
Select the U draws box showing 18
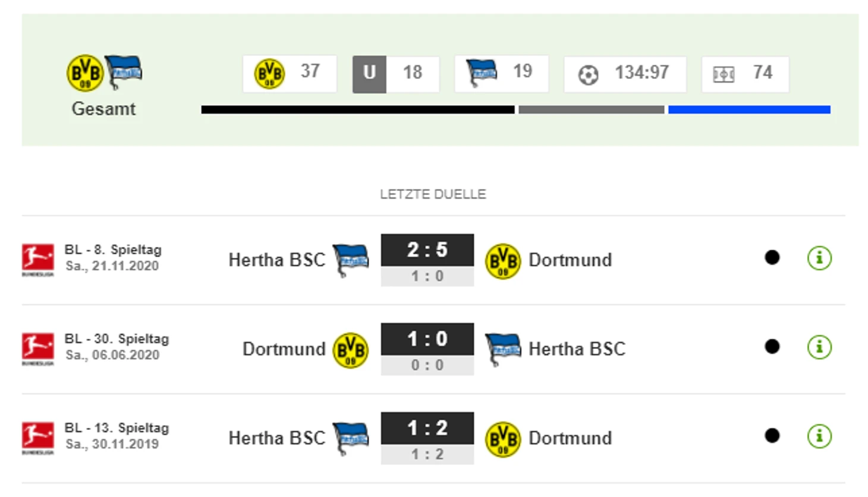coord(396,74)
